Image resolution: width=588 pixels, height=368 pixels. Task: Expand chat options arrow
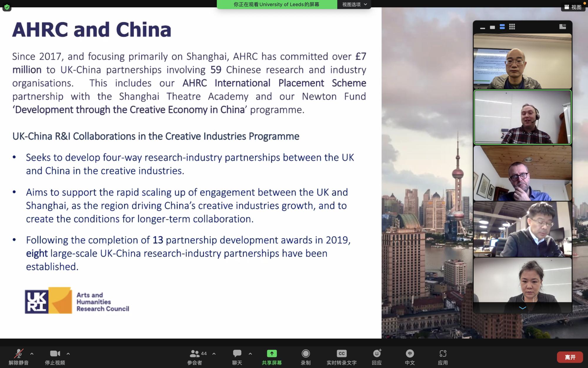[250, 354]
